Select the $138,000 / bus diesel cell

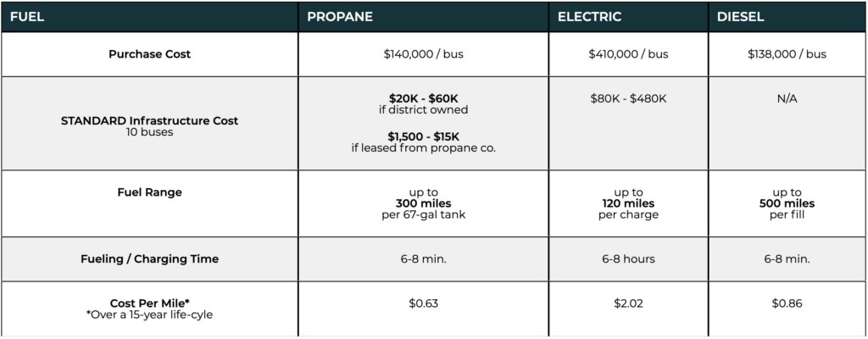[x=787, y=54]
